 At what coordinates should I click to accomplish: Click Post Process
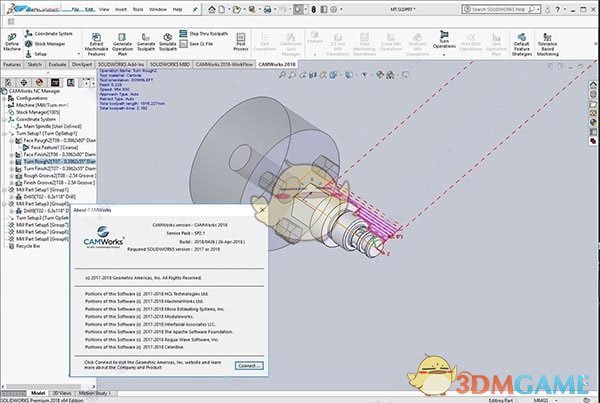pyautogui.click(x=241, y=42)
